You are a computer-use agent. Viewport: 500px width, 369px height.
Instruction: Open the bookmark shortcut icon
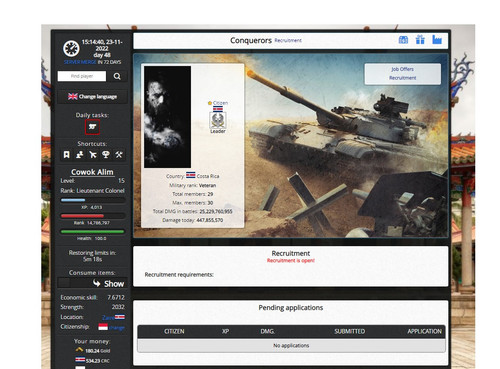coord(67,155)
